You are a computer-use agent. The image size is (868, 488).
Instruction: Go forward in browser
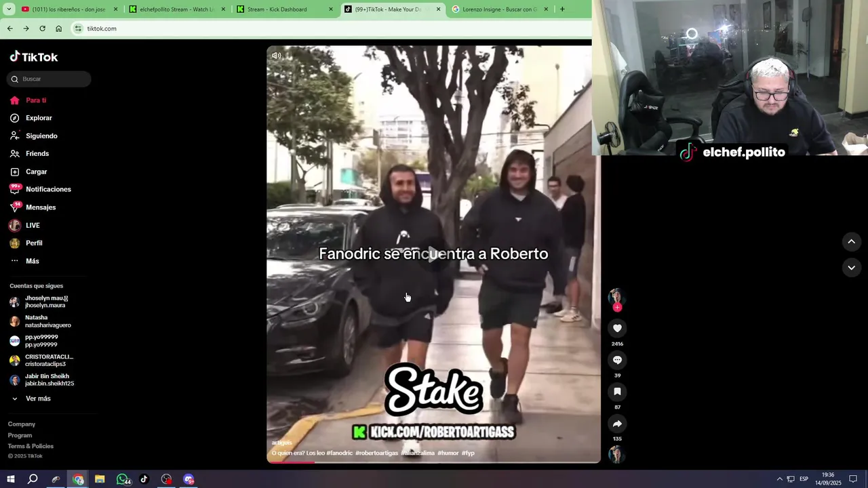pos(26,28)
